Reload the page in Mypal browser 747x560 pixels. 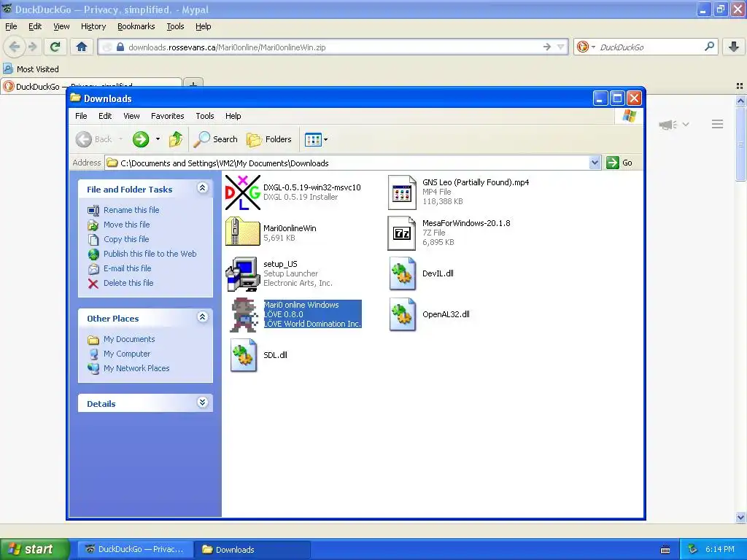[x=55, y=47]
